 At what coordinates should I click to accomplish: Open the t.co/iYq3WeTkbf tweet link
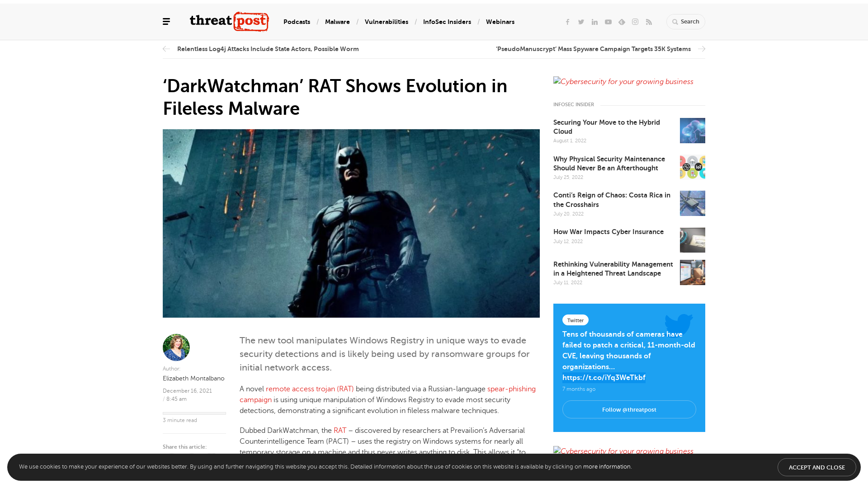pyautogui.click(x=604, y=378)
